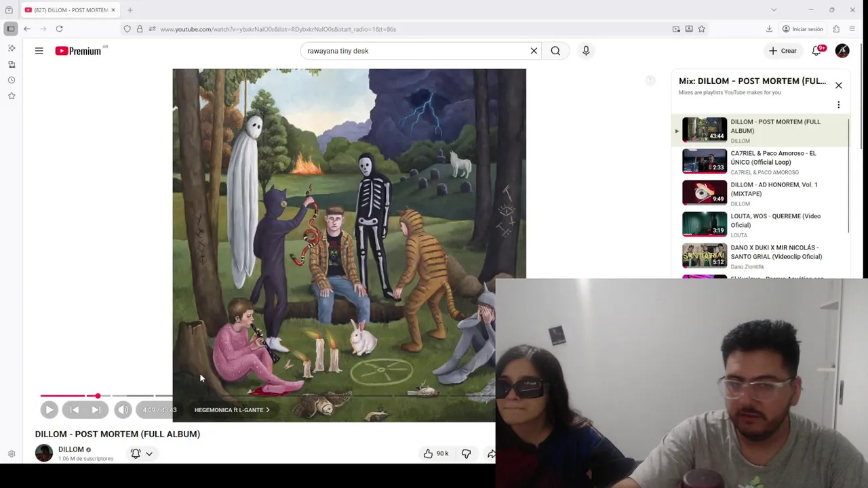Open the YouTube hamburger guide menu

39,51
